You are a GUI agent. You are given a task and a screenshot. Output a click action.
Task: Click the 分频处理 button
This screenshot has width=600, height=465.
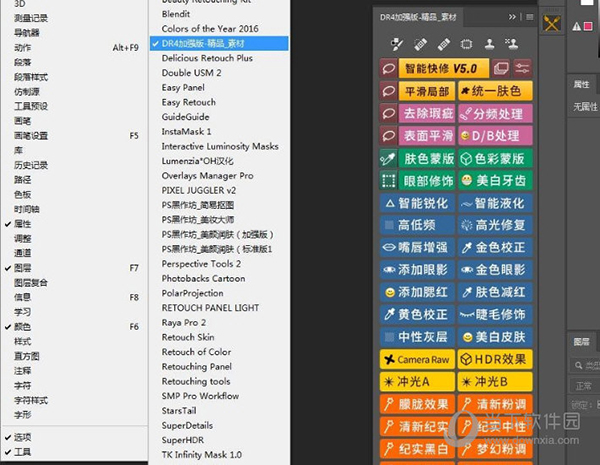pyautogui.click(x=495, y=114)
